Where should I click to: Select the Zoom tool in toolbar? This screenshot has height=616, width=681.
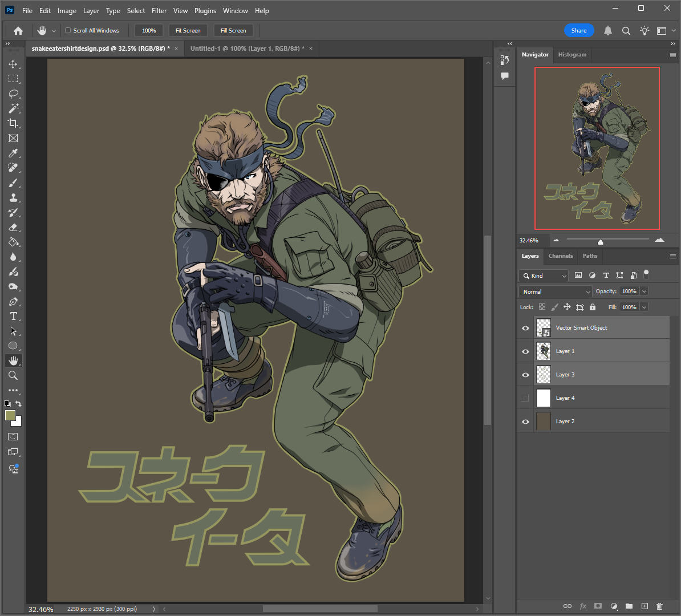[13, 376]
